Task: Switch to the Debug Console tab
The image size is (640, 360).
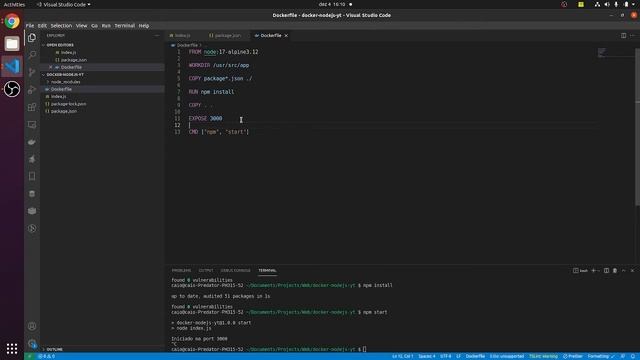Action: pyautogui.click(x=235, y=271)
